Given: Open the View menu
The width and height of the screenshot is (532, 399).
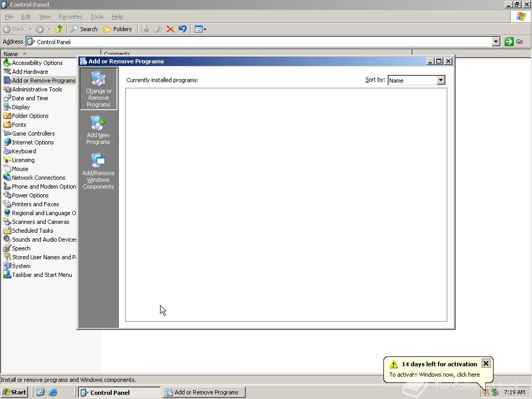Looking at the screenshot, I should (45, 17).
